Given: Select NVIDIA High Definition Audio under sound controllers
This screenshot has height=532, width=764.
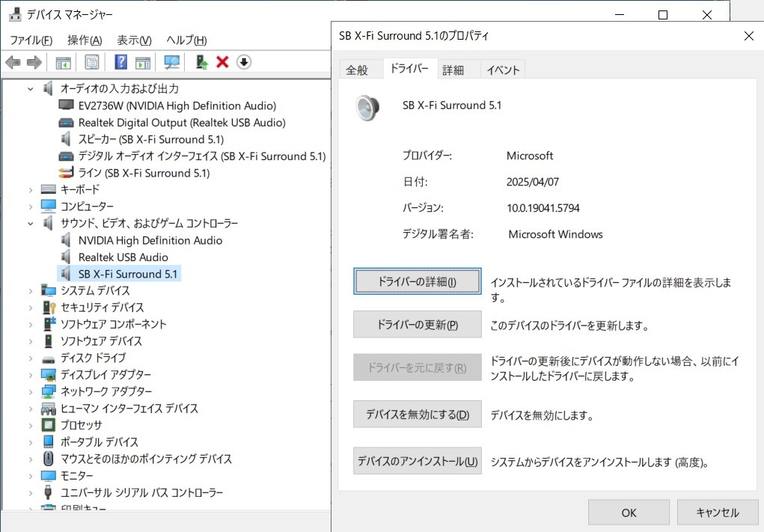Looking at the screenshot, I should [150, 240].
